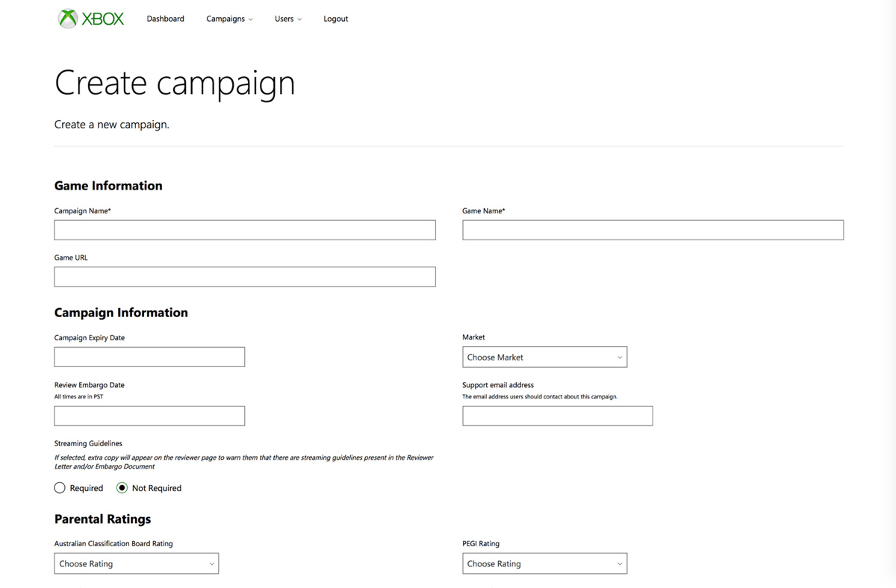Select the Required streaming guidelines option
This screenshot has width=896, height=588.
(60, 488)
